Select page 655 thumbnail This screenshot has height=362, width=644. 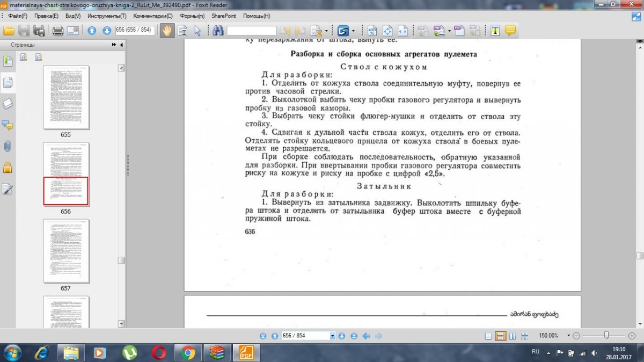tap(66, 97)
